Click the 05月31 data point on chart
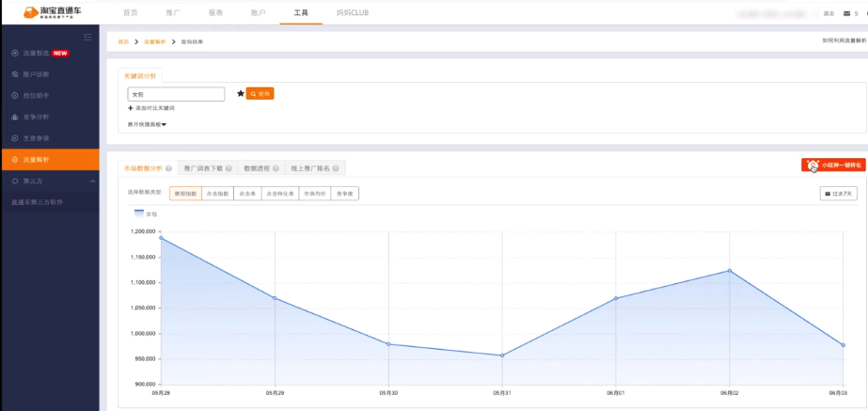 pos(502,356)
